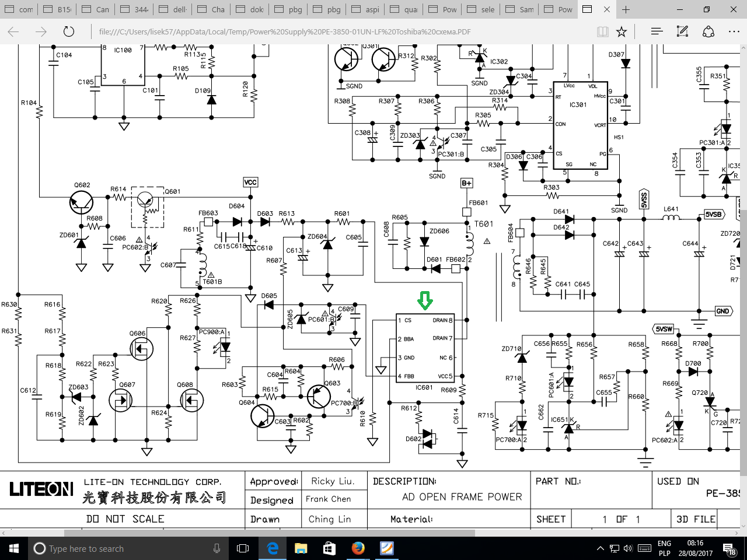
Task: Switch to the 'sele' tab
Action: click(481, 9)
